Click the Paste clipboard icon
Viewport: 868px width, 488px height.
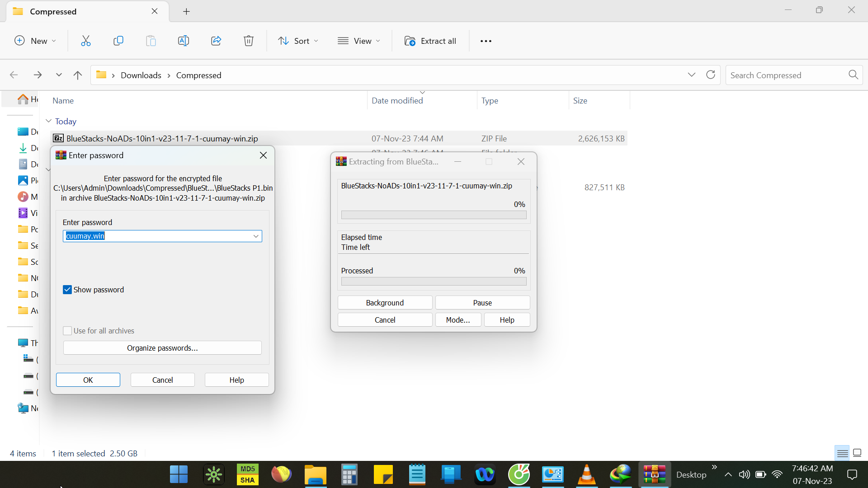pos(151,41)
